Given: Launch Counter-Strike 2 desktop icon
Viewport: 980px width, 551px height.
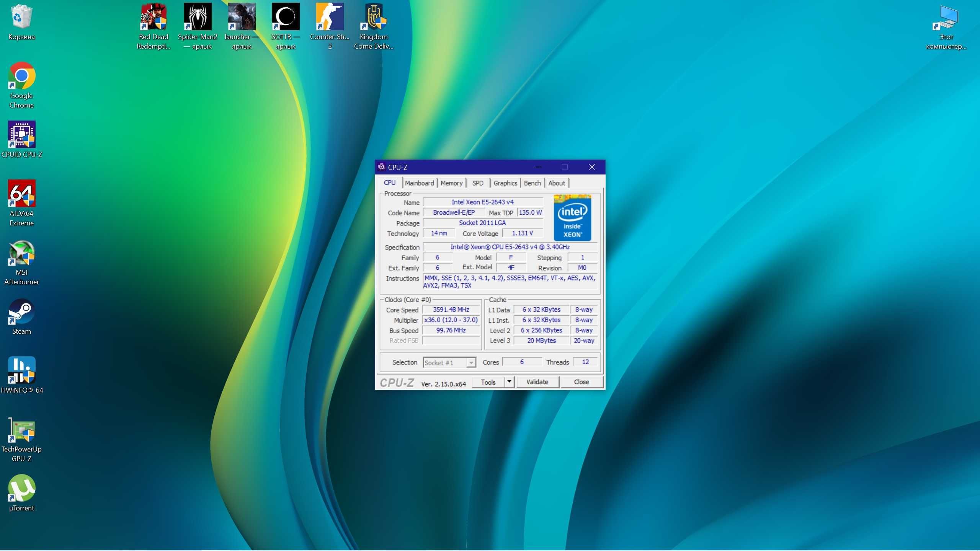Looking at the screenshot, I should click(330, 26).
